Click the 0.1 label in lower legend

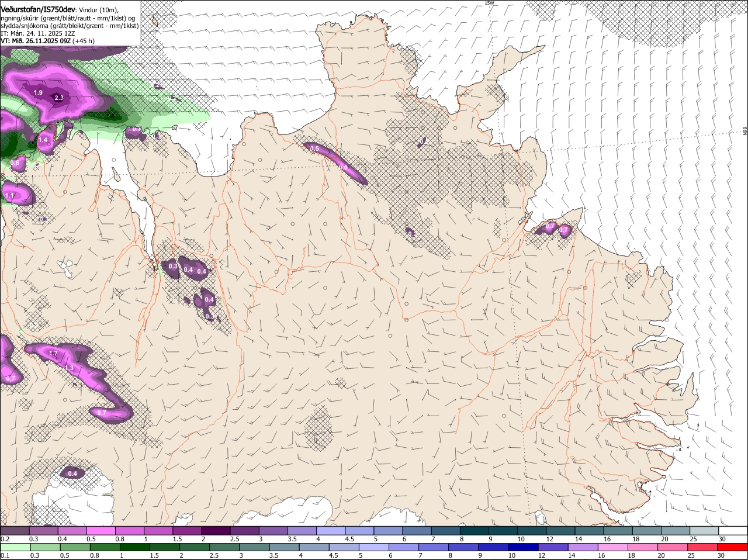click(5, 555)
